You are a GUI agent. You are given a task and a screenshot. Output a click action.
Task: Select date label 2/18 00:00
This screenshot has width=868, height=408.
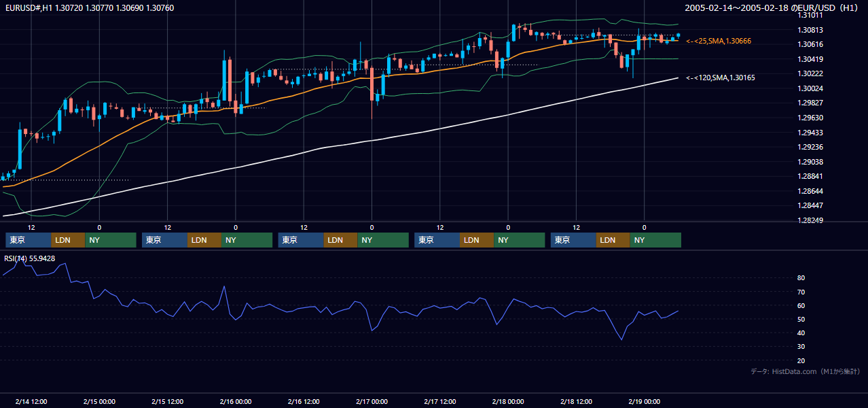(x=508, y=402)
